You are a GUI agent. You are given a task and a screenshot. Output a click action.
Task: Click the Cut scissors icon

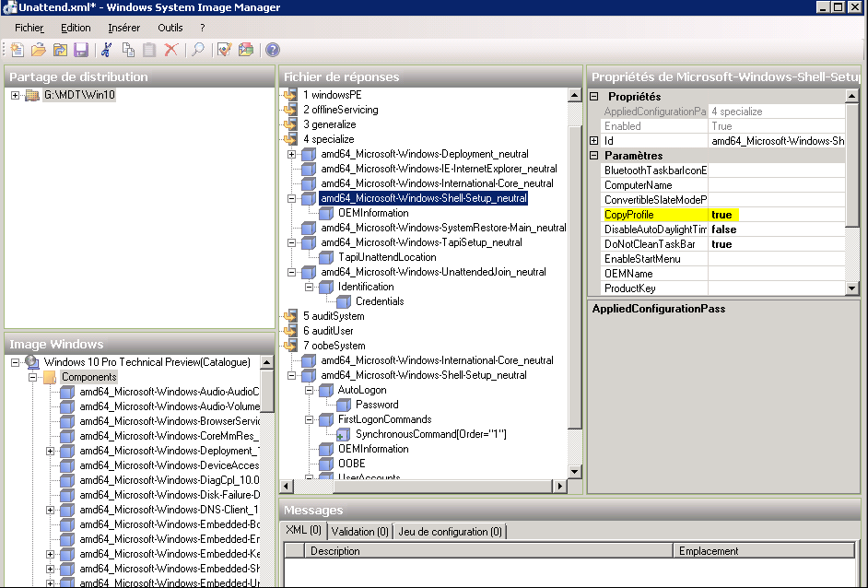coord(107,50)
